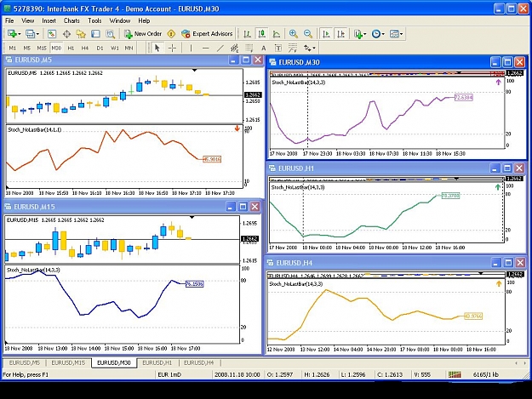
Task: Select the Cursor arrow tool
Action: tap(157, 48)
